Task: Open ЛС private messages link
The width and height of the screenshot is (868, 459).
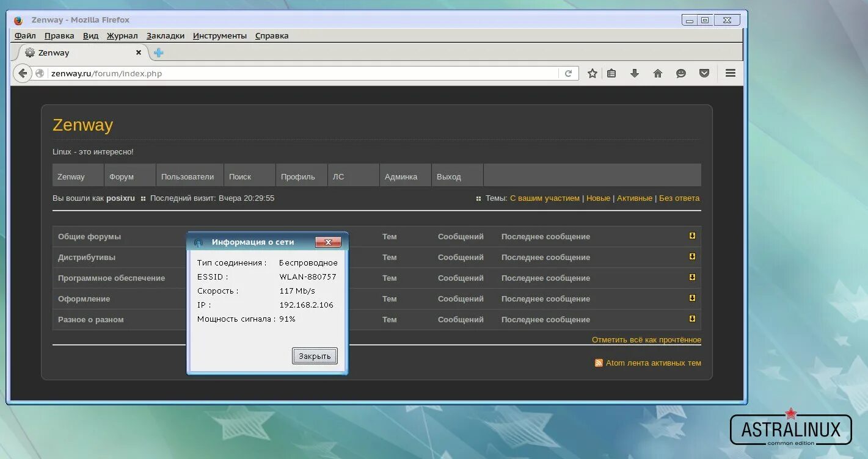Action: (x=354, y=175)
